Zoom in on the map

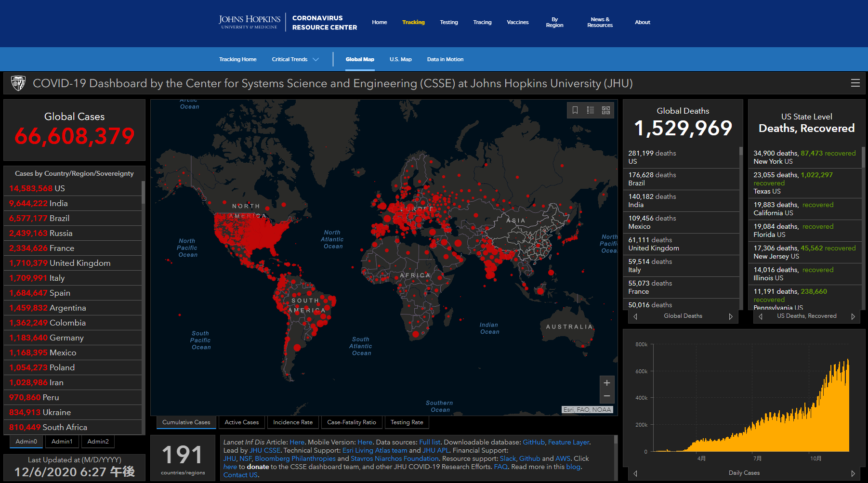(607, 383)
